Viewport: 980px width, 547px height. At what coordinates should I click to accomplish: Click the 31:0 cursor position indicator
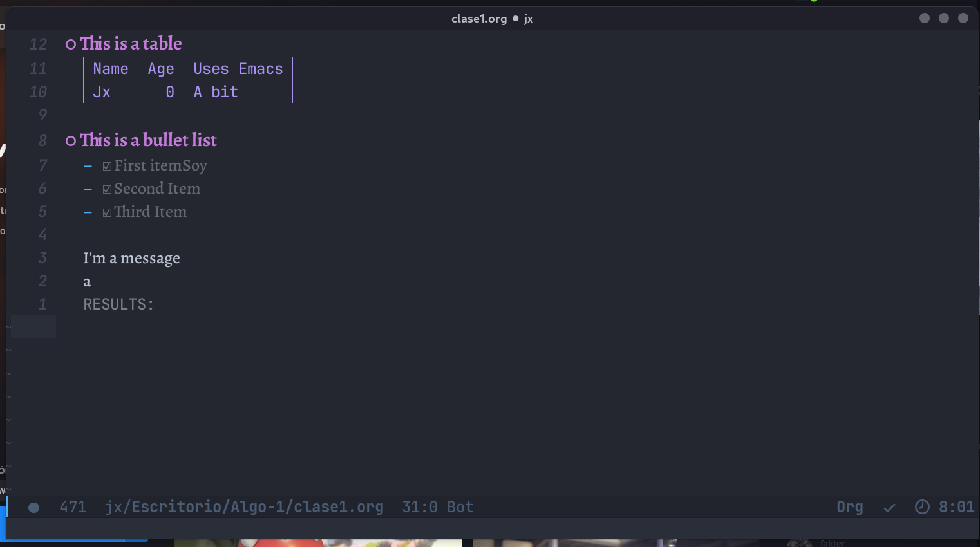pos(419,507)
